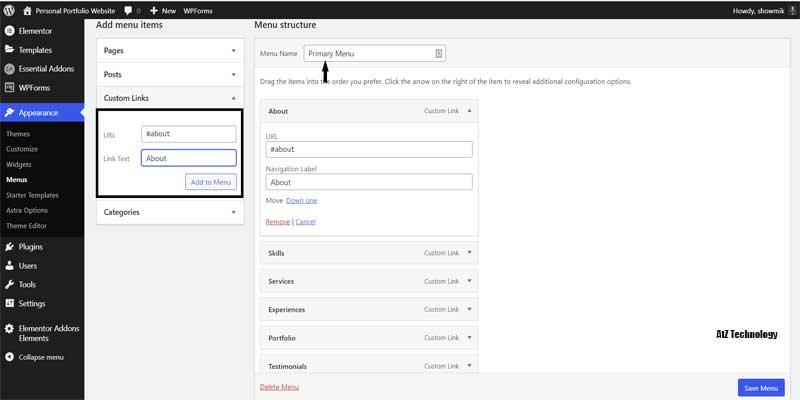Move About item Down one
This screenshot has height=400, width=800.
pos(302,201)
